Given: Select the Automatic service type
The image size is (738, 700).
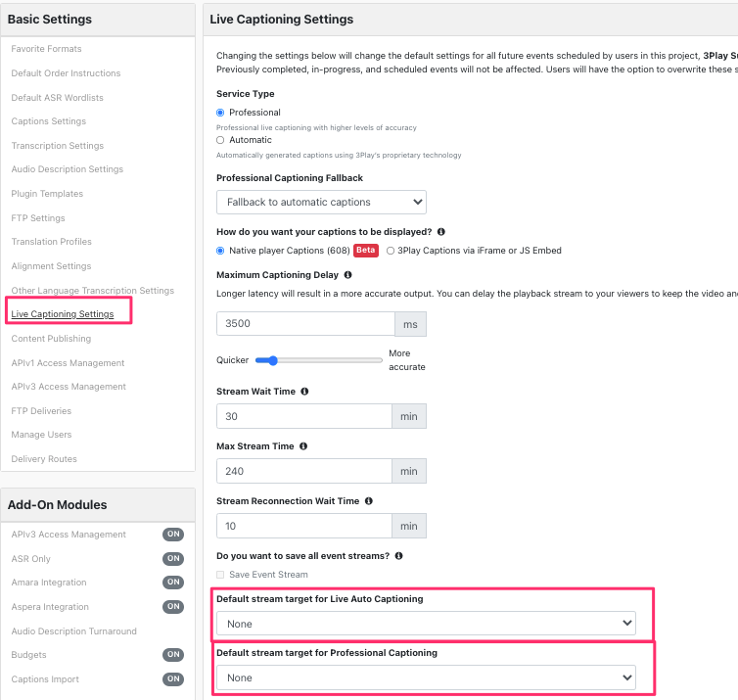Looking at the screenshot, I should 220,140.
